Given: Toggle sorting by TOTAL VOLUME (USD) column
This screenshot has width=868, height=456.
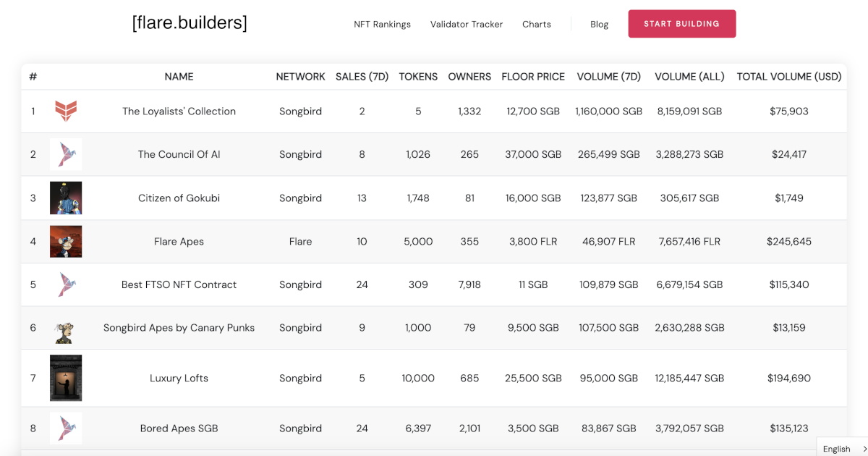Looking at the screenshot, I should (788, 76).
